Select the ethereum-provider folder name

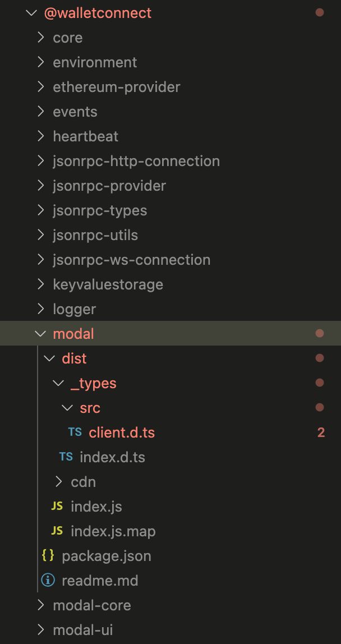tap(117, 88)
